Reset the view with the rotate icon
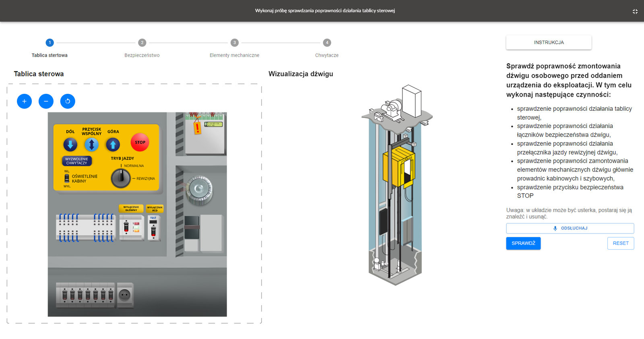The image size is (644, 339). pyautogui.click(x=68, y=101)
